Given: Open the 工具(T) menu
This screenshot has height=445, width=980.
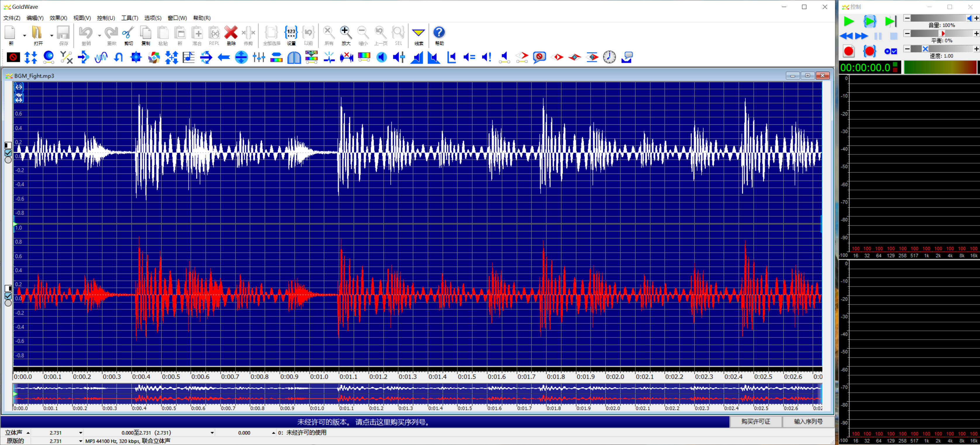Looking at the screenshot, I should pyautogui.click(x=129, y=18).
